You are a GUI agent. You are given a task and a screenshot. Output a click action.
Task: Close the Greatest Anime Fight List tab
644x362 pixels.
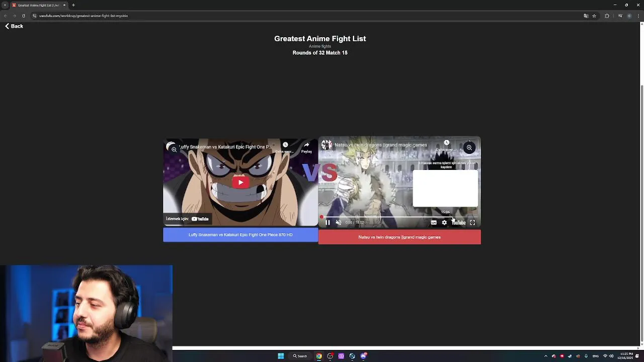64,5
